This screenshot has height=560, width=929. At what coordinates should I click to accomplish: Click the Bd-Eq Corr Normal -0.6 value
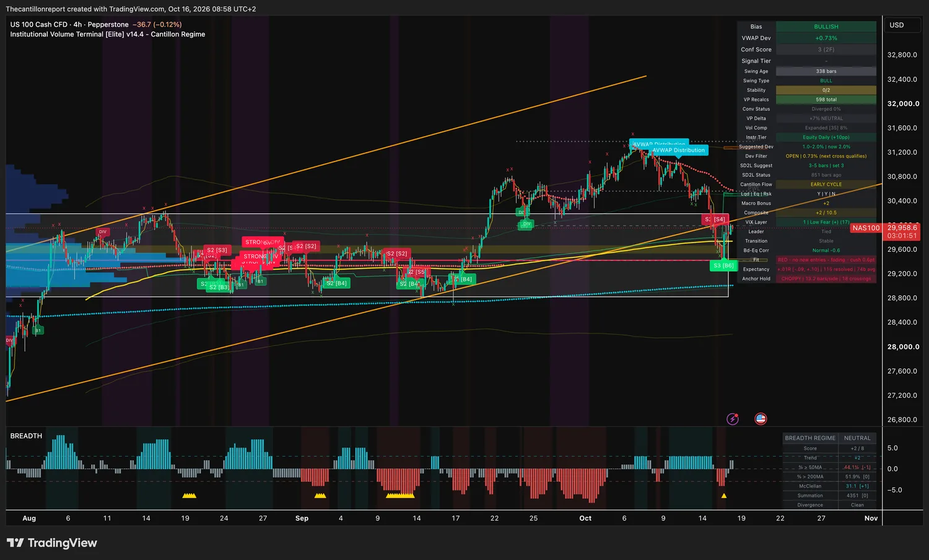pyautogui.click(x=826, y=251)
